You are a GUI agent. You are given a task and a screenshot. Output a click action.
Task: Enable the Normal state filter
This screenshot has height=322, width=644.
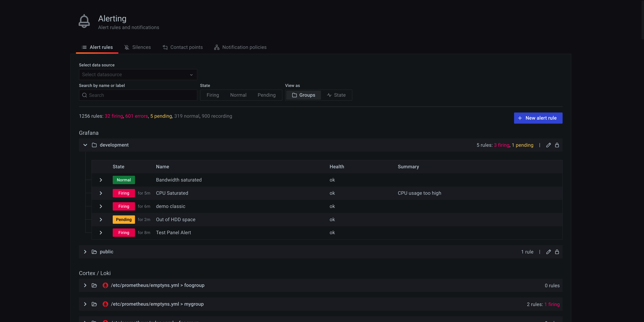pos(238,95)
